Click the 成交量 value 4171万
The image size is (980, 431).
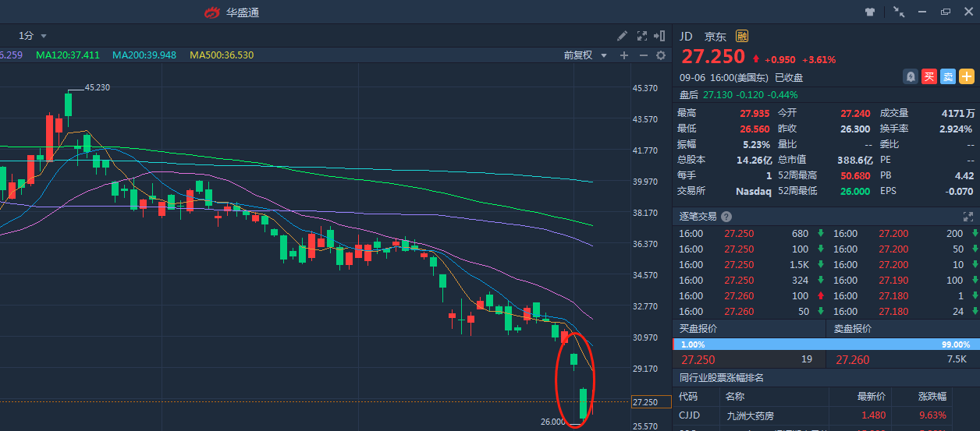click(957, 113)
